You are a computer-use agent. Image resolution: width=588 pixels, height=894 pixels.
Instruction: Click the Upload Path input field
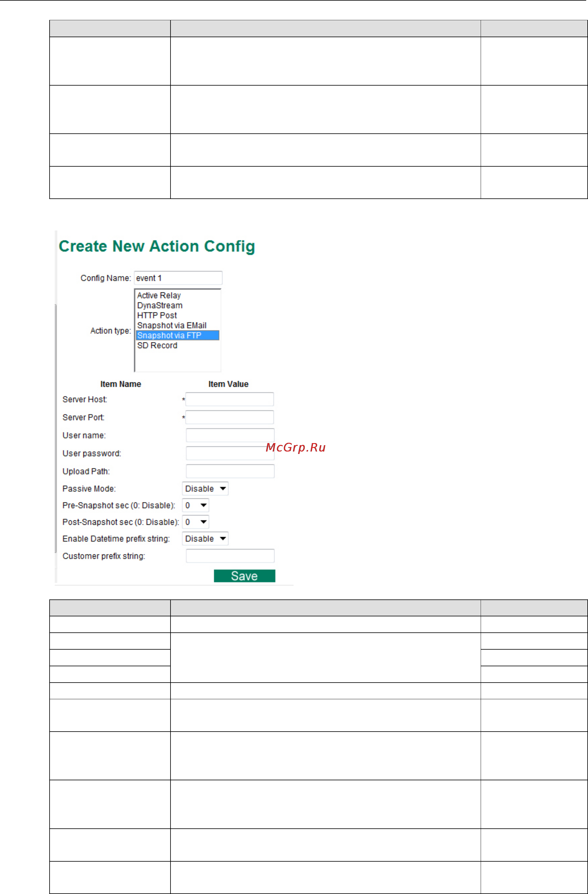tap(230, 471)
